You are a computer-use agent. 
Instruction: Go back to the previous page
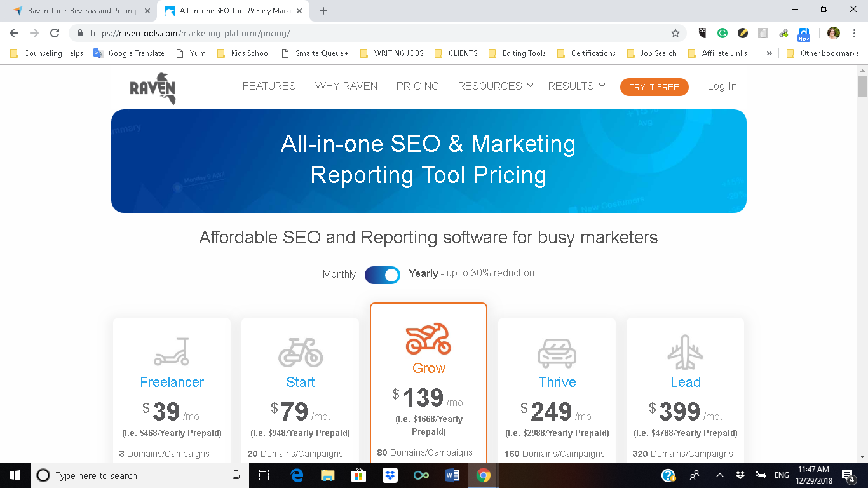coord(14,33)
